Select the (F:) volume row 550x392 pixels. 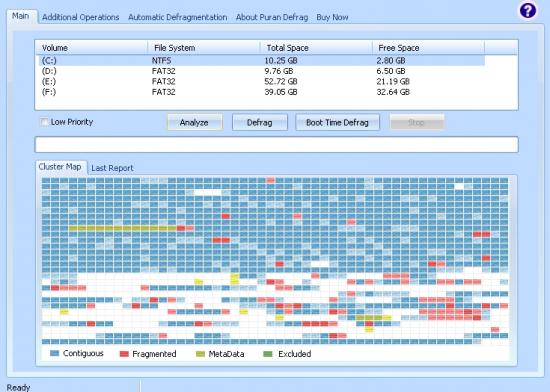coord(262,92)
